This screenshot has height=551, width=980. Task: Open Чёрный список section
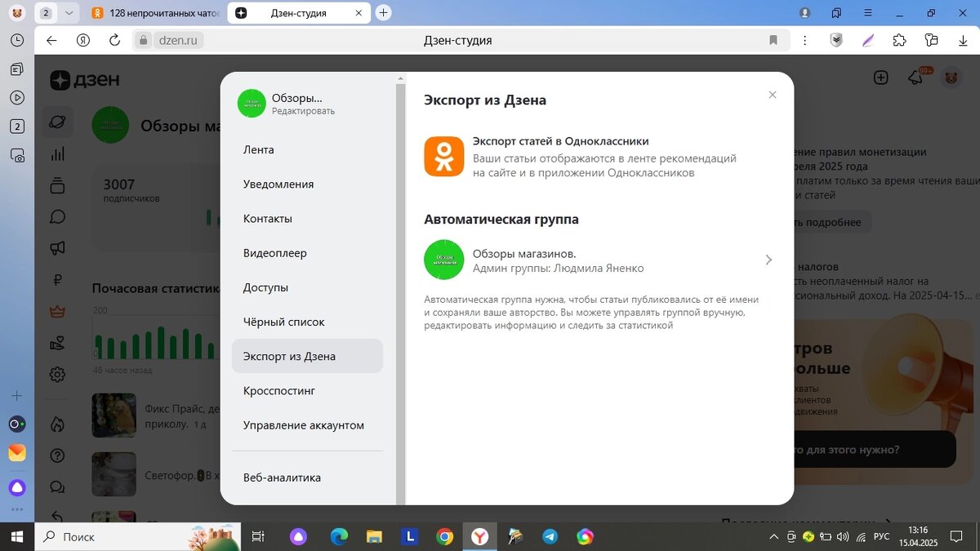pos(284,322)
